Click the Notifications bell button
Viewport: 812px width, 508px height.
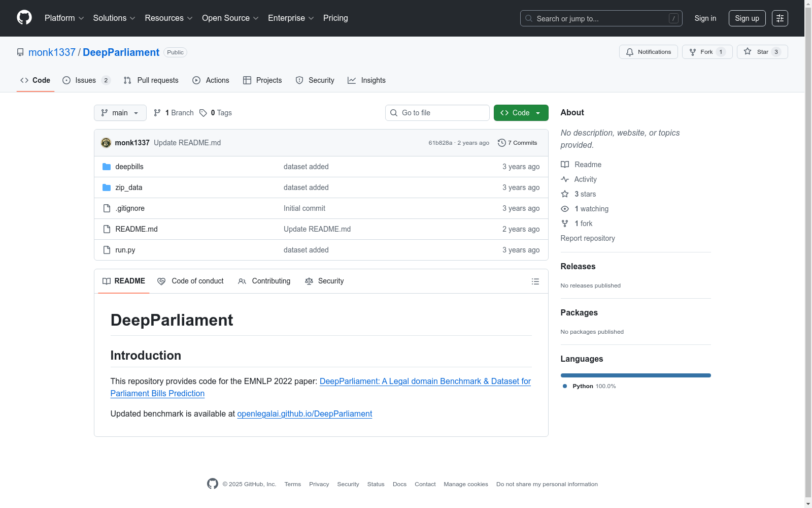649,52
